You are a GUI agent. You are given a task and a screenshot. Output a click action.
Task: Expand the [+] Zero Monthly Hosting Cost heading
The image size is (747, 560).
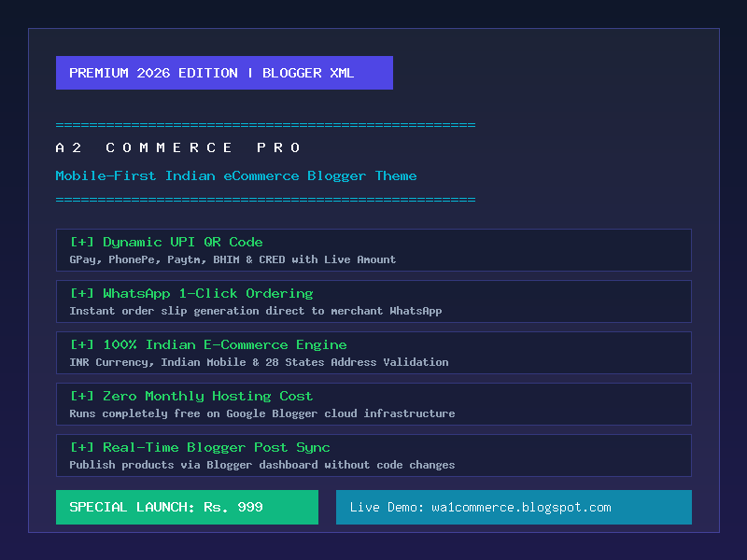[x=191, y=396]
